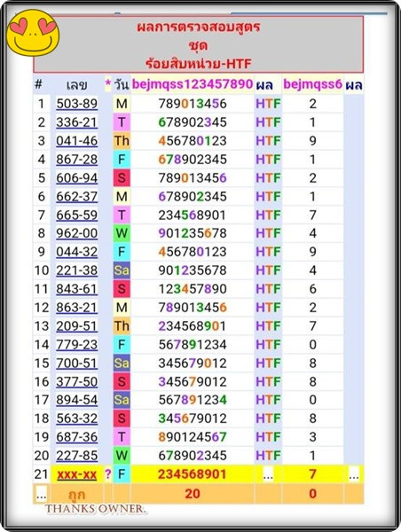
Task: Click the ถูก label in the summary row
Action: tap(76, 495)
